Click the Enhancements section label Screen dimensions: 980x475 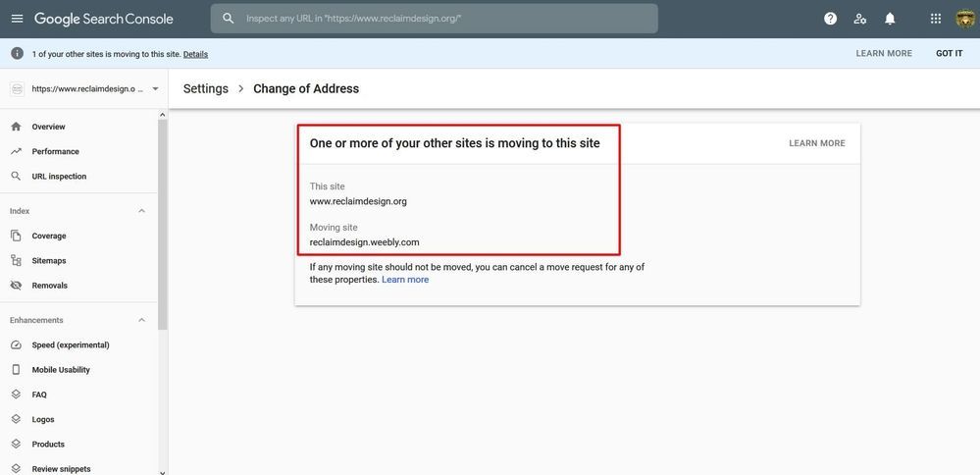36,320
